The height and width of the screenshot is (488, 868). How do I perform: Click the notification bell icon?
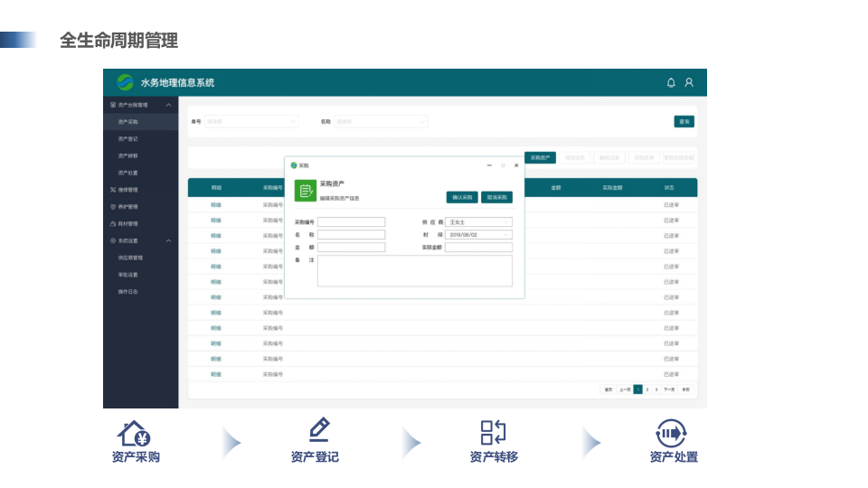(671, 82)
